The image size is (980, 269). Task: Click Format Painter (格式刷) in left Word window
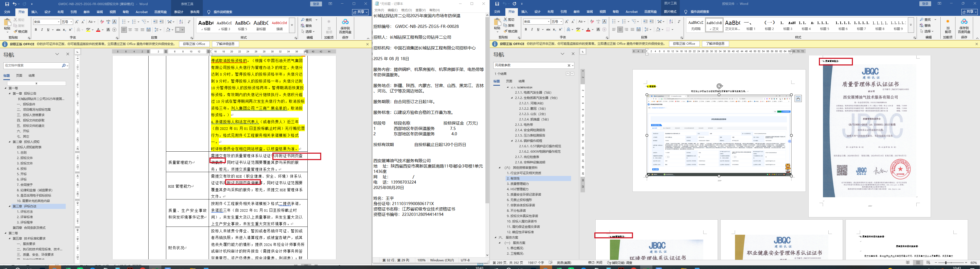(20, 32)
